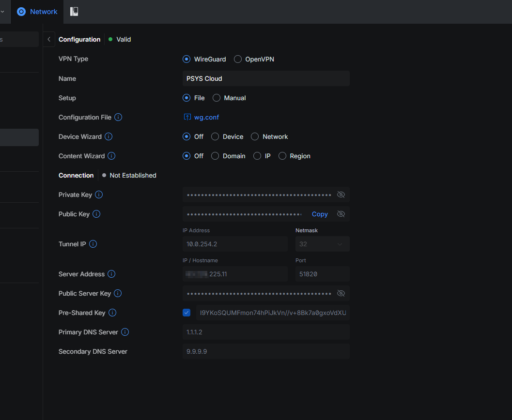Click the info icon beside Configuration File
The width and height of the screenshot is (512, 420).
118,117
